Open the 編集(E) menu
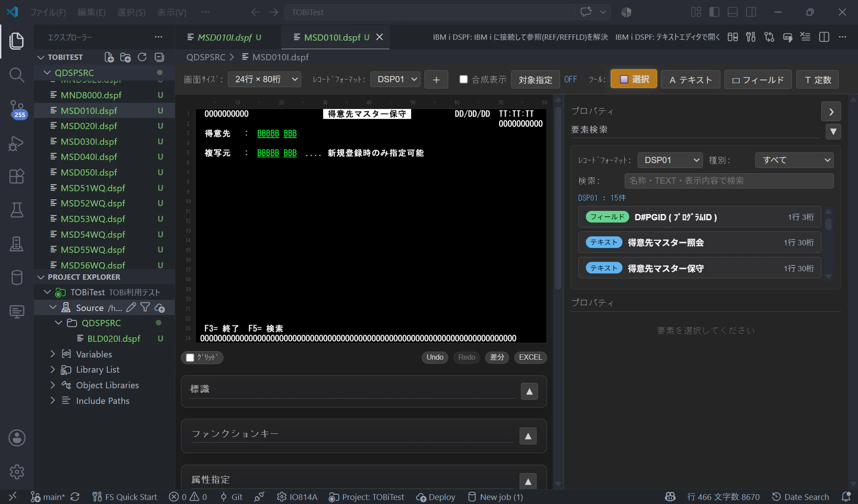 point(91,12)
